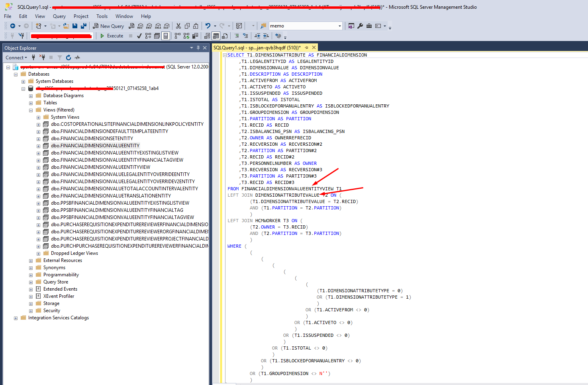The image size is (588, 385).
Task: Click the Save (single floppy) icon
Action: click(74, 26)
